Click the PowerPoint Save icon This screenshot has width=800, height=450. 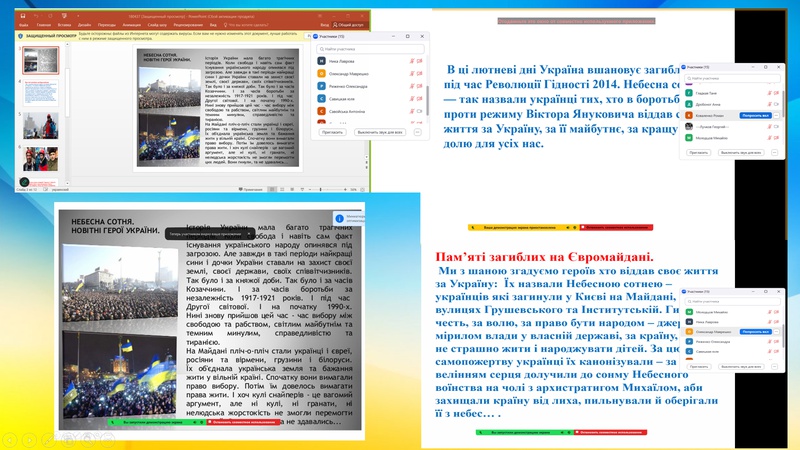coord(23,16)
